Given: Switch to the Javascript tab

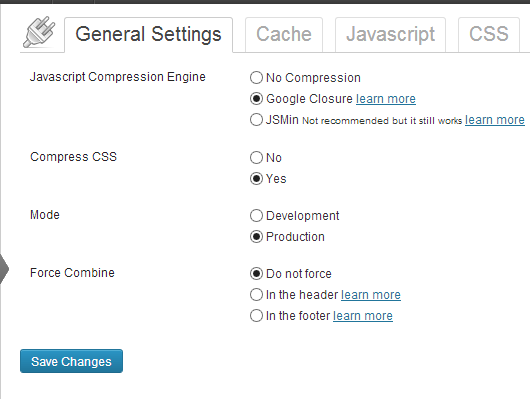Looking at the screenshot, I should [390, 34].
